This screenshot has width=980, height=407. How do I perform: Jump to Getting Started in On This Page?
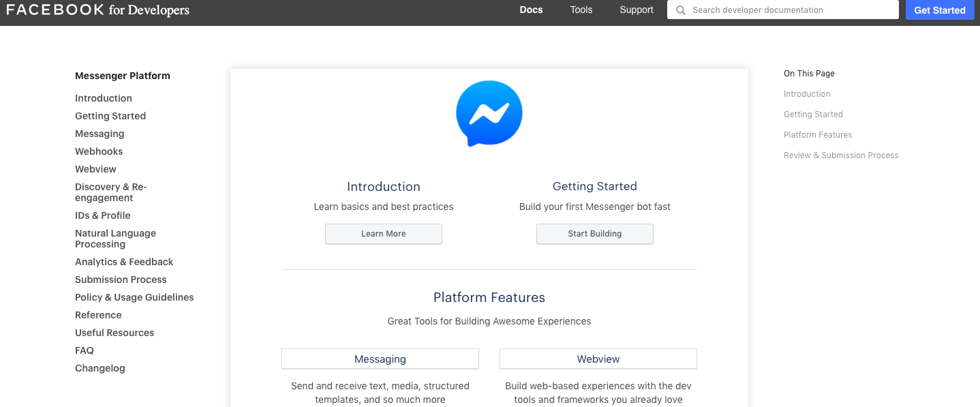(813, 115)
